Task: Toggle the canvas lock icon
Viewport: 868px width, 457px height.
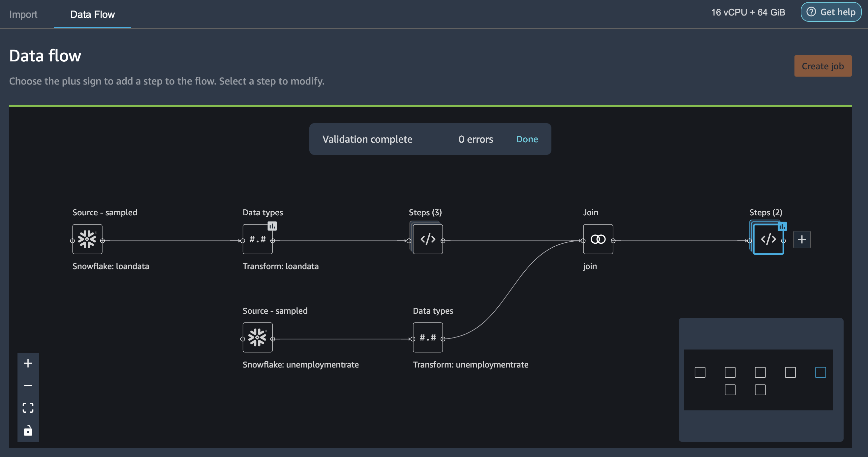Action: [x=28, y=431]
